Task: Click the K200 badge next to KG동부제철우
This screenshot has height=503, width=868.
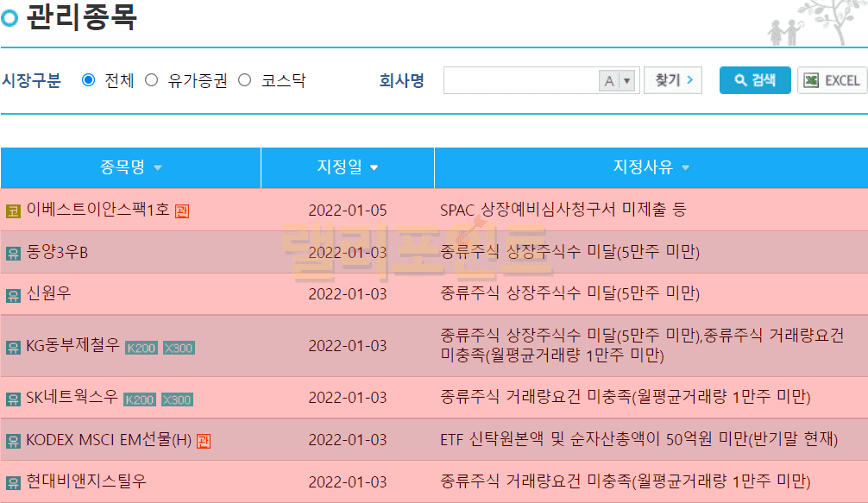Action: 142,348
